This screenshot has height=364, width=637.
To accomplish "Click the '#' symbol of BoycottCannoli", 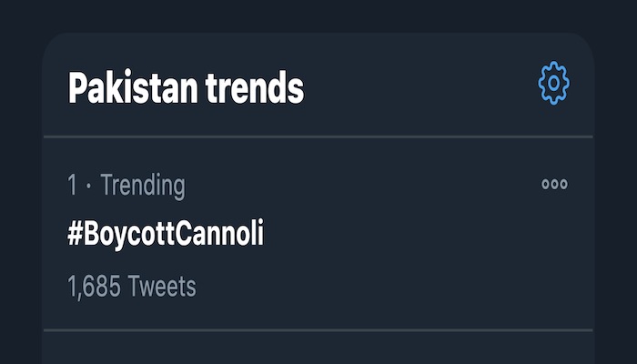I will pos(76,233).
